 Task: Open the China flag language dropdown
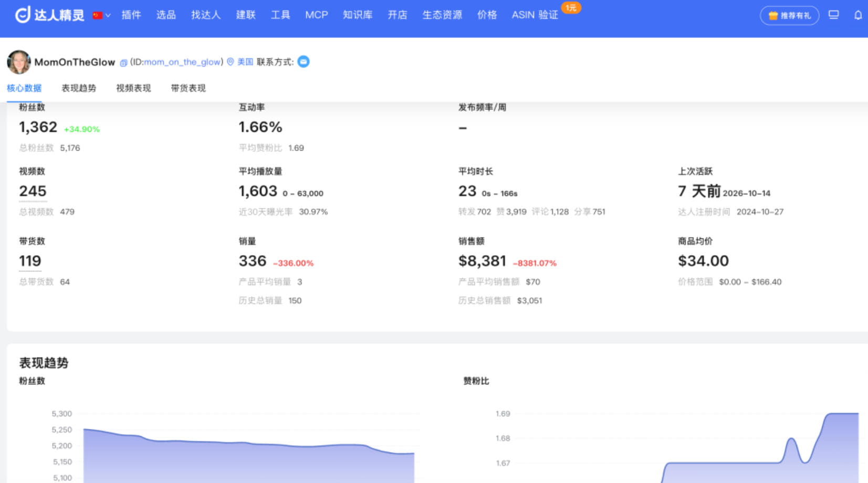coord(101,15)
